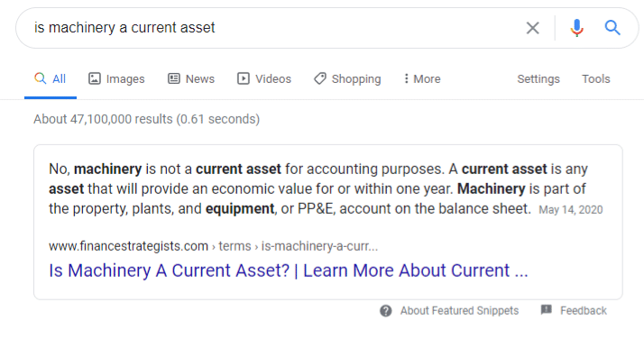Open the Settings dropdown
Image resolution: width=644 pixels, height=339 pixels.
pyautogui.click(x=538, y=78)
